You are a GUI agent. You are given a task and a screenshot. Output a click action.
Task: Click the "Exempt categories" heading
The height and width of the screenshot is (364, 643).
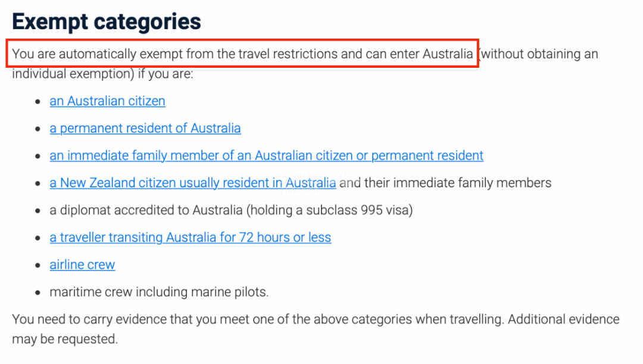click(x=107, y=22)
